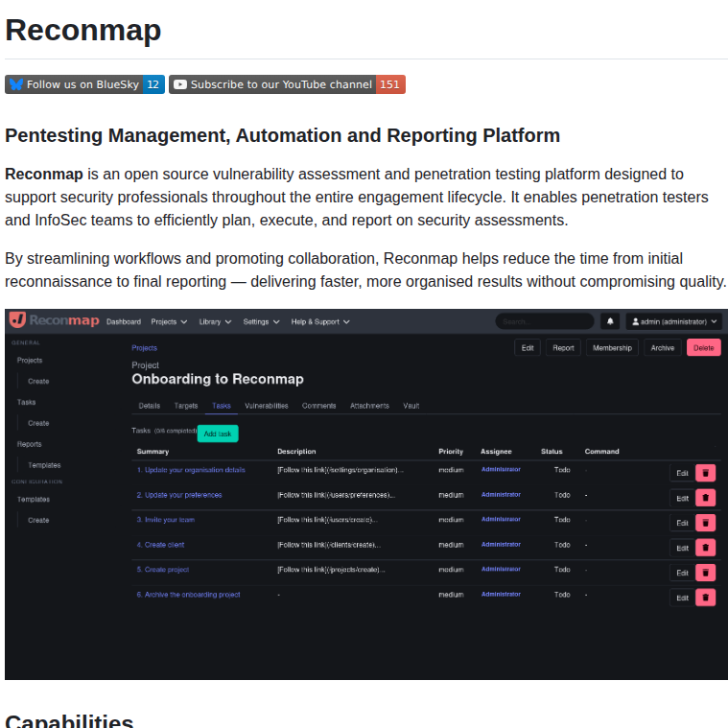Image resolution: width=728 pixels, height=728 pixels.
Task: Edit the 'Update your preferences' task row
Action: coord(682,498)
